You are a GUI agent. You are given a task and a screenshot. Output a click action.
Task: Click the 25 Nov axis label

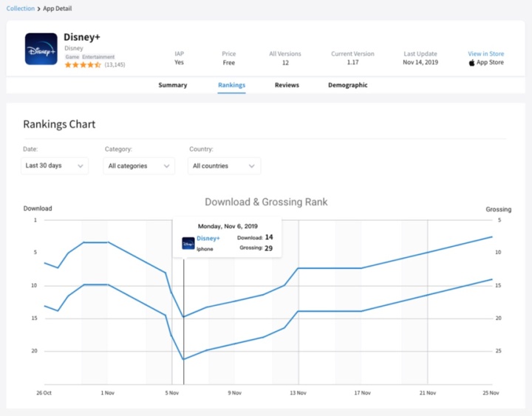[491, 393]
